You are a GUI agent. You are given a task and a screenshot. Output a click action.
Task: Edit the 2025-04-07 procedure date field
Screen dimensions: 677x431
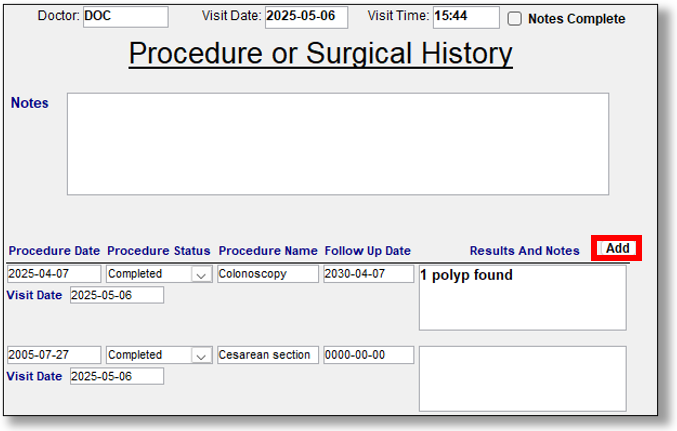click(54, 274)
